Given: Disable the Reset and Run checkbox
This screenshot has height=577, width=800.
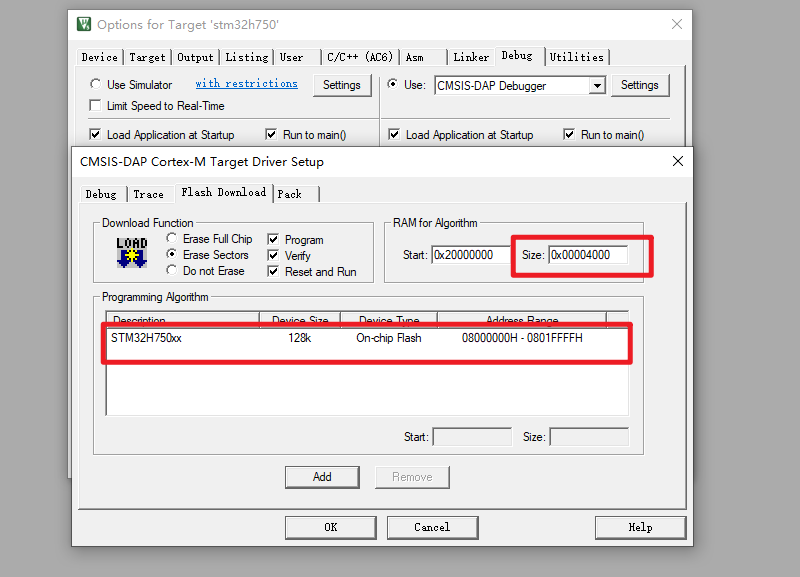Looking at the screenshot, I should 274,272.
